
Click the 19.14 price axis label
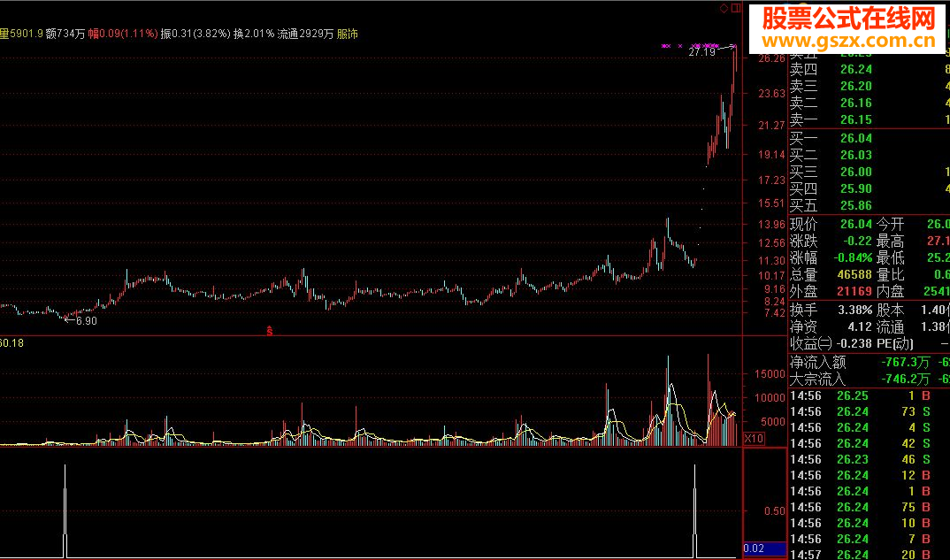pyautogui.click(x=771, y=155)
